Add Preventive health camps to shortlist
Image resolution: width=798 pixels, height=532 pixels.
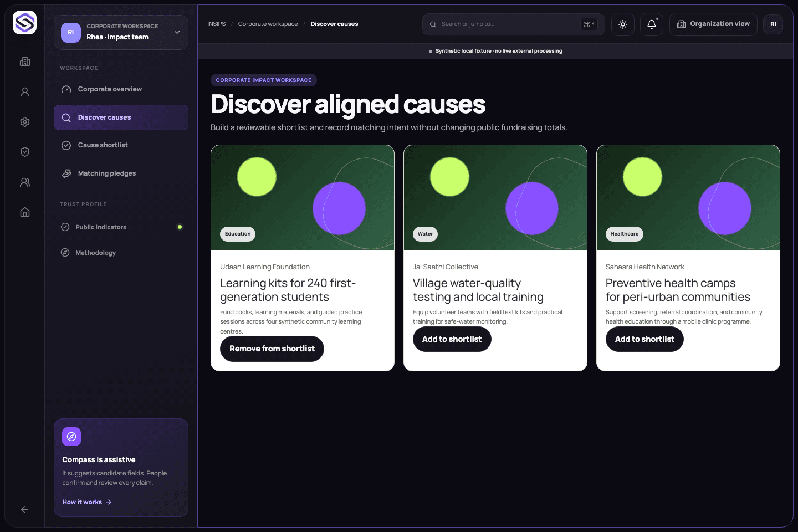point(644,339)
